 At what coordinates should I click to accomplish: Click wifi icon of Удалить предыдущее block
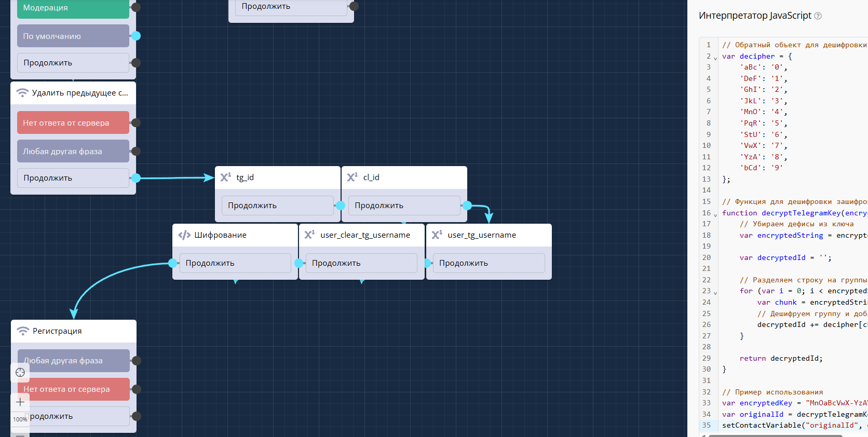22,93
